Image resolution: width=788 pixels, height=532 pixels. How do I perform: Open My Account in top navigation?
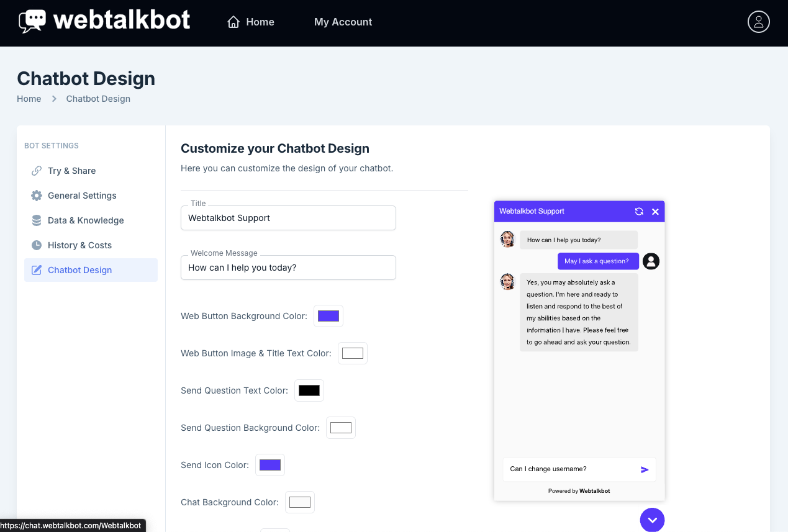point(343,22)
